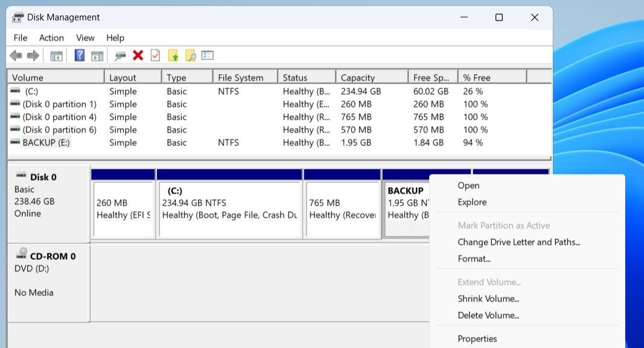
Task: Choose Change Drive Letter and Paths...
Action: [518, 242]
